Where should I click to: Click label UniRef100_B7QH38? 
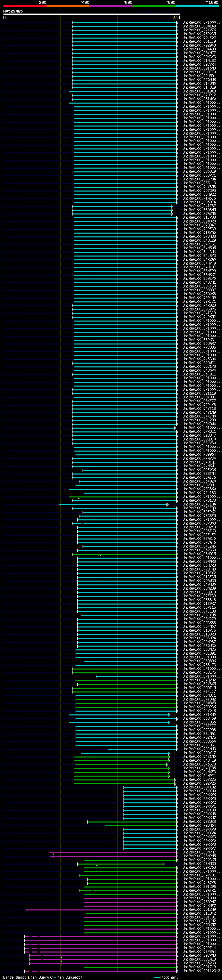point(199,237)
